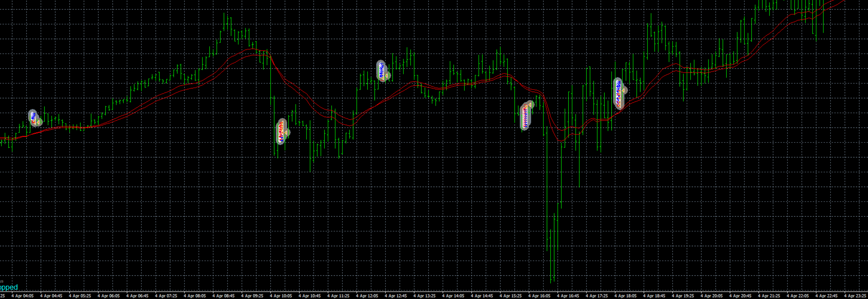Viewport: 868px width, 299px height.
Task: Click the "4 Apr 10:05" time label
Action: [281, 296]
